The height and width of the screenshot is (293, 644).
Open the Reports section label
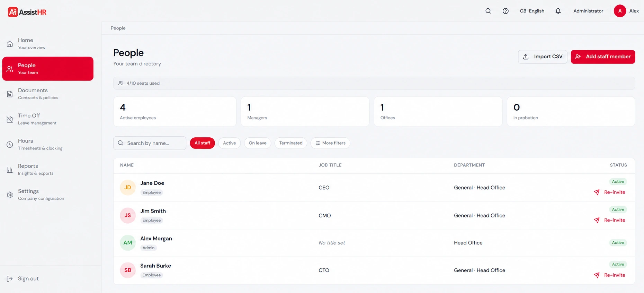[x=28, y=166]
